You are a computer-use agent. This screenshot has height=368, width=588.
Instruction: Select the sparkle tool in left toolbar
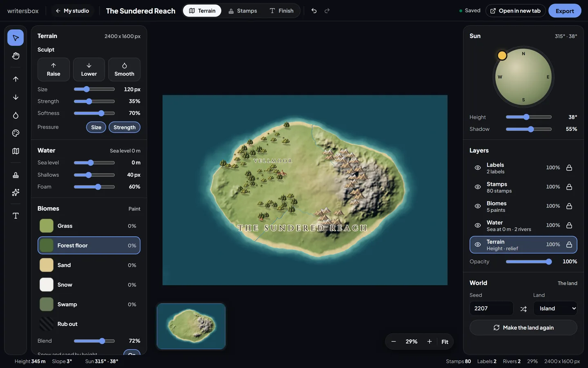pos(16,192)
